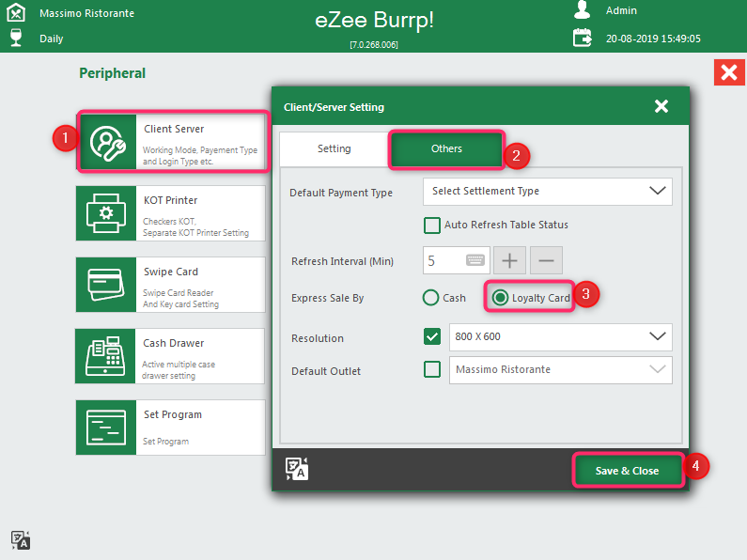The width and height of the screenshot is (747, 560).
Task: Open KOT Printer settings tile
Action: point(171,213)
